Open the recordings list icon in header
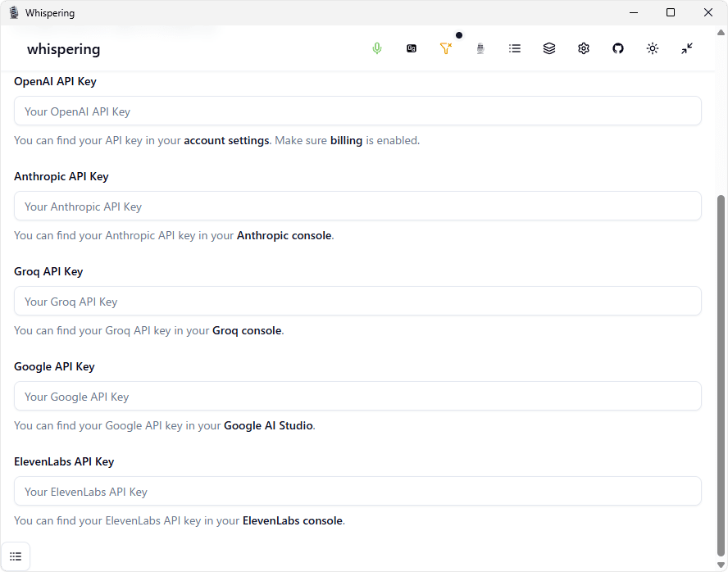728x572 pixels. (515, 48)
